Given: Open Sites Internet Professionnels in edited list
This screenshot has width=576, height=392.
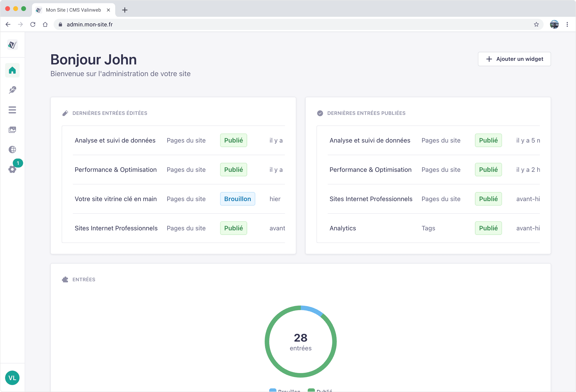Looking at the screenshot, I should click(x=116, y=228).
